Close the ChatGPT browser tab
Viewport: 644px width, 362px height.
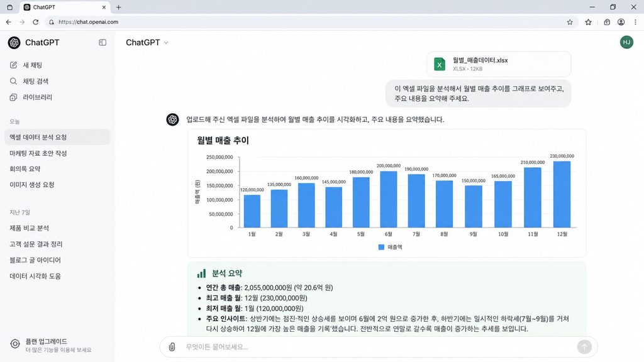click(104, 7)
